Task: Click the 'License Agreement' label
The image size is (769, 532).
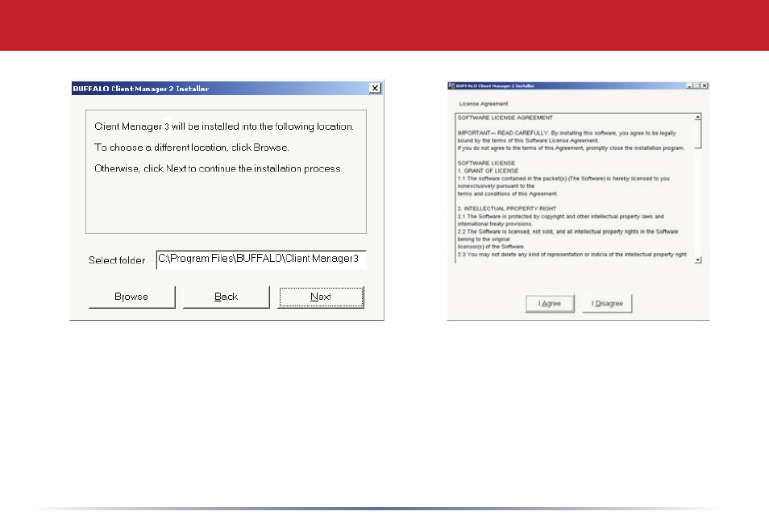Action: coord(484,104)
